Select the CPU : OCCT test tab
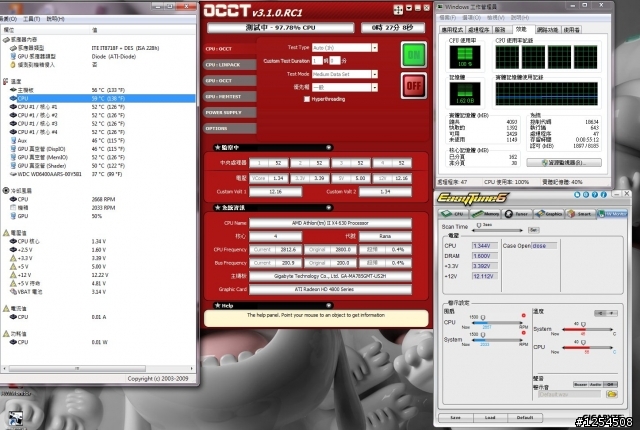Screen dimensions: 640x430 (x=229, y=49)
